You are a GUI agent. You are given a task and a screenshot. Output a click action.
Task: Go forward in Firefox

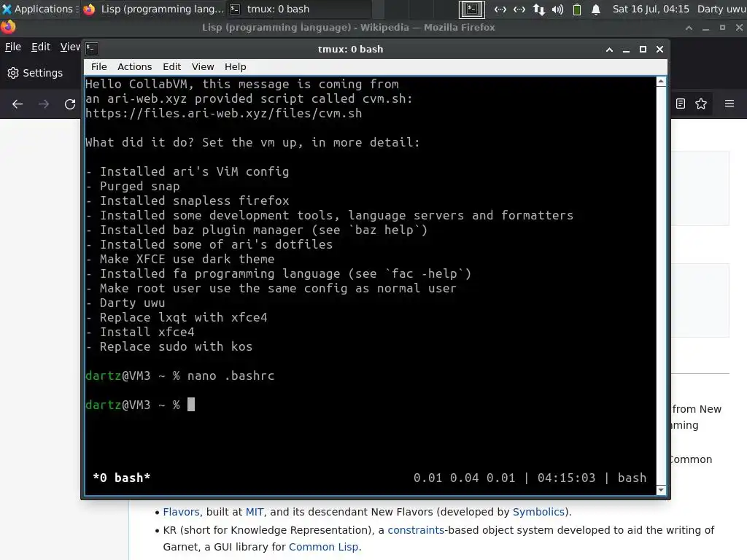(44, 104)
